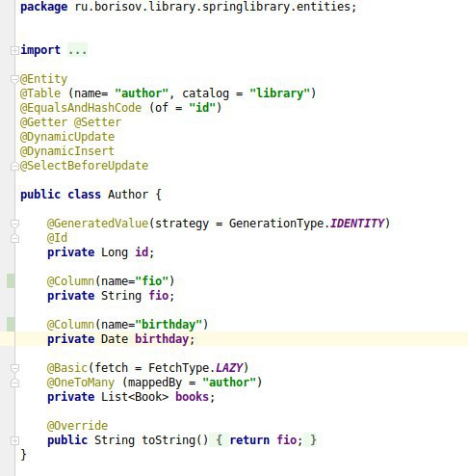Click the 'import' keyword

click(40, 50)
